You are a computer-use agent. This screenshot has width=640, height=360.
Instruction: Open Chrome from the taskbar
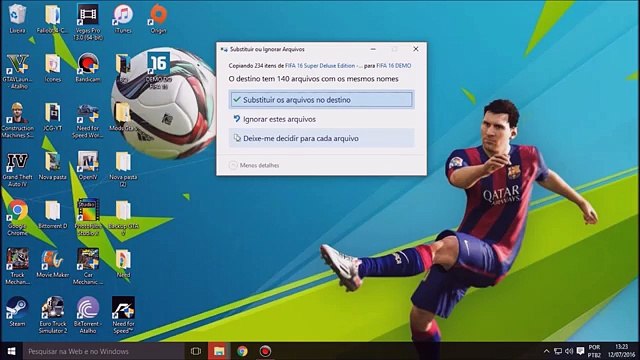coord(242,351)
